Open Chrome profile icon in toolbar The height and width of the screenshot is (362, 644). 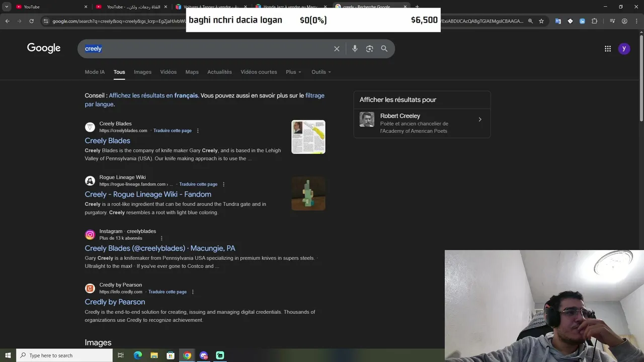[624, 21]
